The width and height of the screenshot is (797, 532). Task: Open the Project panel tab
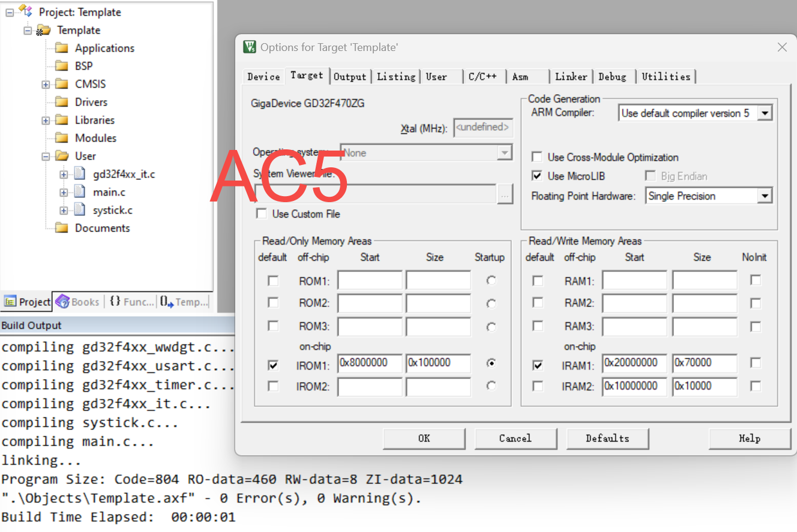click(x=27, y=302)
